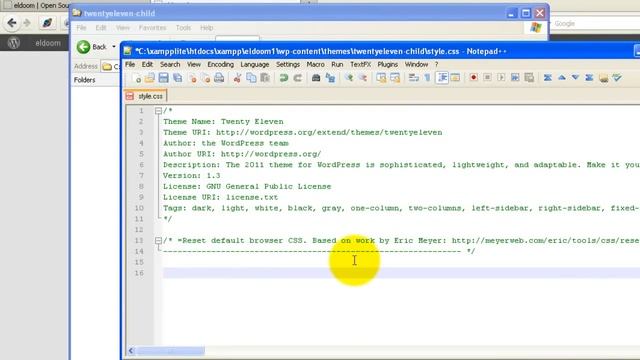Click the Close document toolbar icon
Image resolution: width=640 pixels, height=360 pixels.
[x=192, y=78]
